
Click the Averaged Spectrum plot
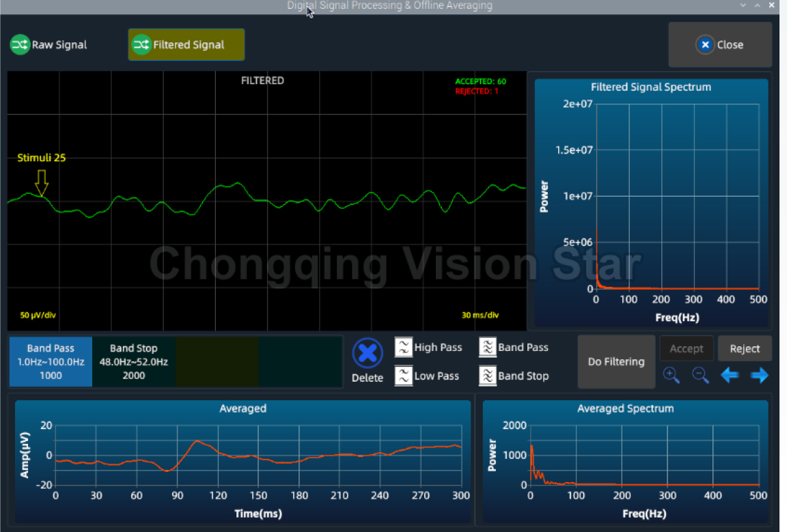pyautogui.click(x=644, y=455)
